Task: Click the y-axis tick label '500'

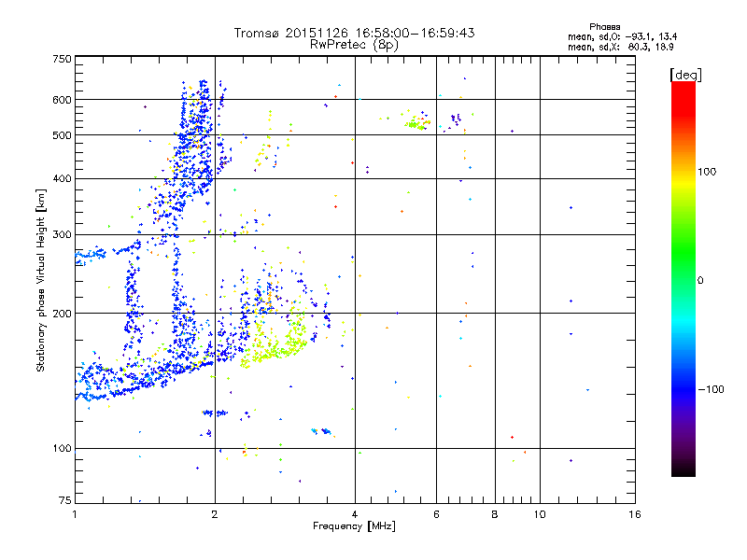Action: [x=62, y=135]
